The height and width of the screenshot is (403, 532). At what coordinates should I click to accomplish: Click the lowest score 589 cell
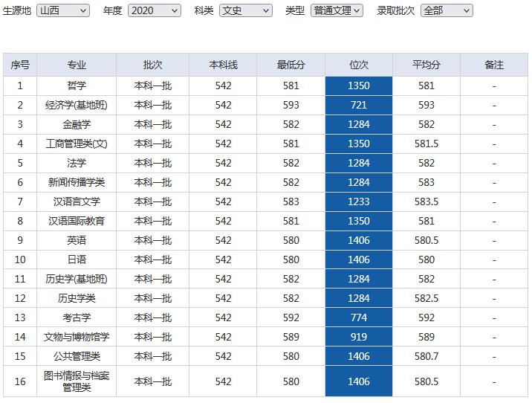pos(291,338)
